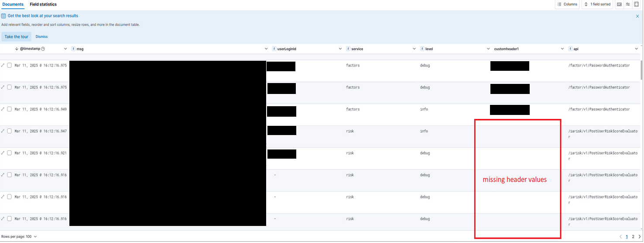Click the Take the tour button
This screenshot has height=243, width=644.
pos(16,37)
